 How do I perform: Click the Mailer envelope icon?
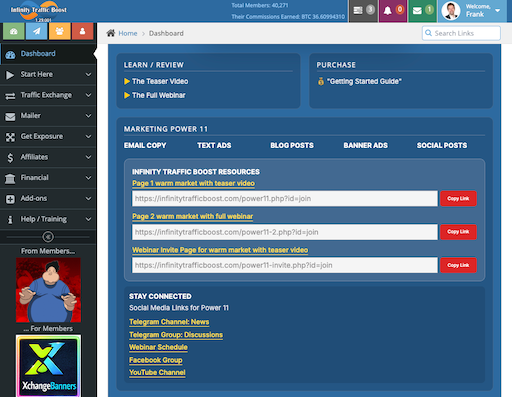click(x=10, y=117)
